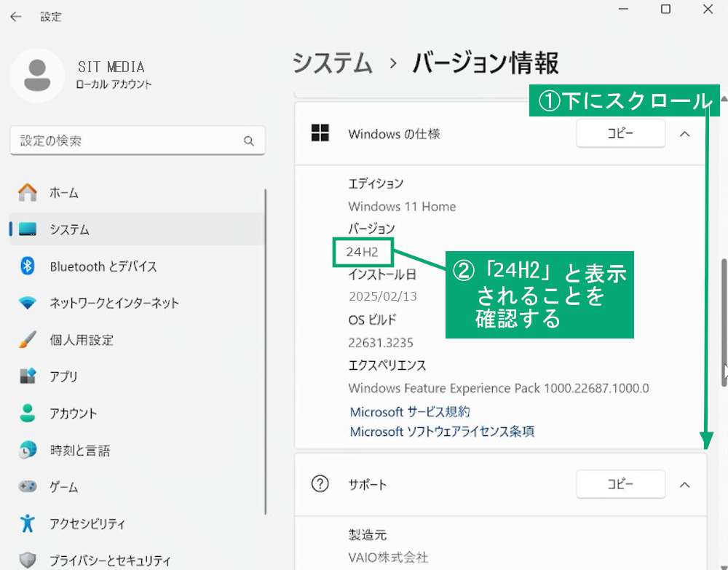This screenshot has height=570, width=728.
Task: Click the システム breadcrumb
Action: coord(333,63)
